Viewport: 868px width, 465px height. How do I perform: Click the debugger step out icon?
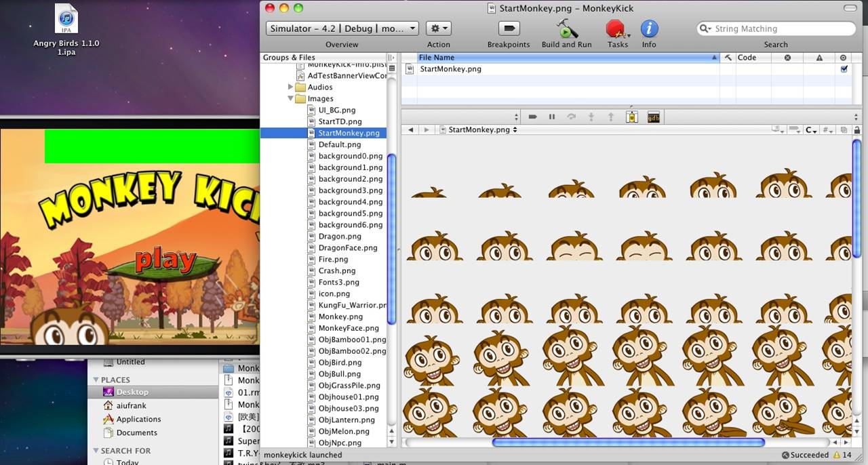click(610, 117)
